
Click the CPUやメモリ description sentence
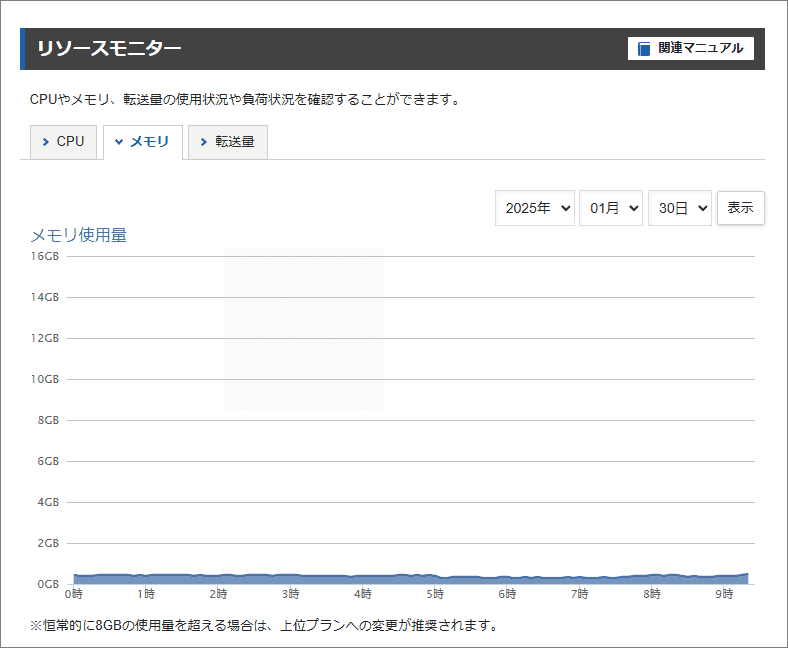coord(245,99)
